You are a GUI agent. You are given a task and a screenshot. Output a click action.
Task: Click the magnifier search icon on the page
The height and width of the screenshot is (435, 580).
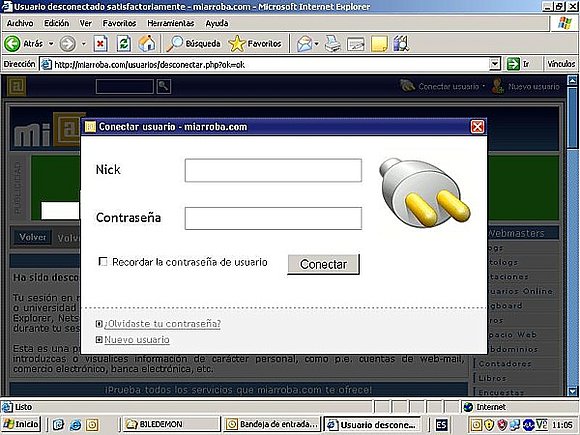[x=164, y=86]
